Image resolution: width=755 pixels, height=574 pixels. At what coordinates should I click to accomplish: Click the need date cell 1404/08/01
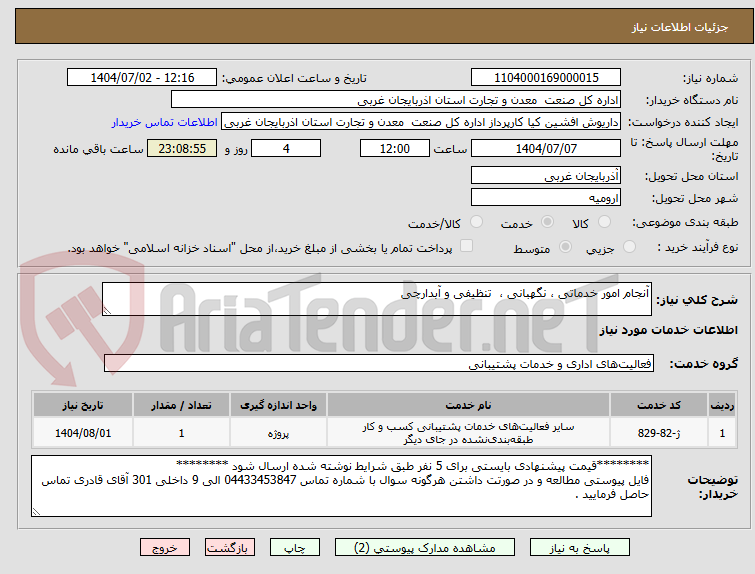[83, 433]
